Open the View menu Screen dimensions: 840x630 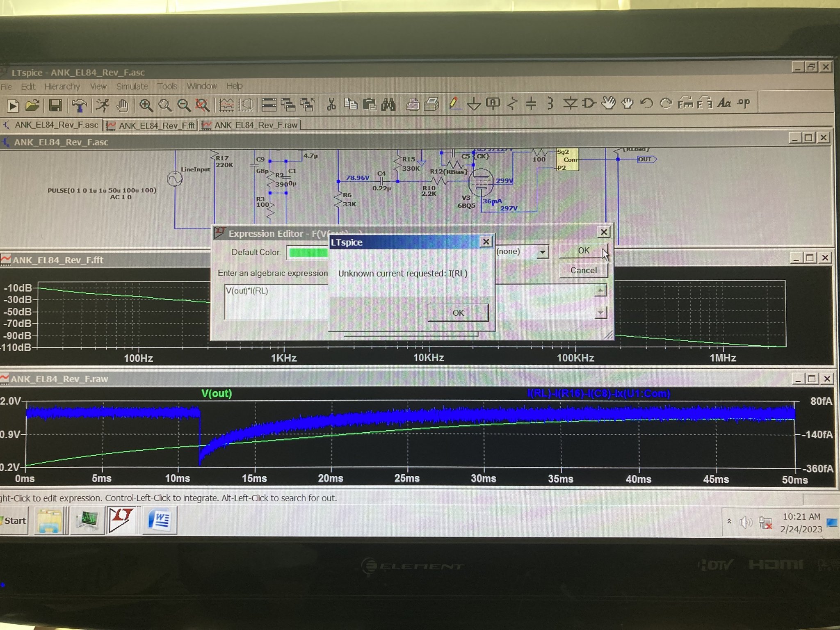point(98,87)
